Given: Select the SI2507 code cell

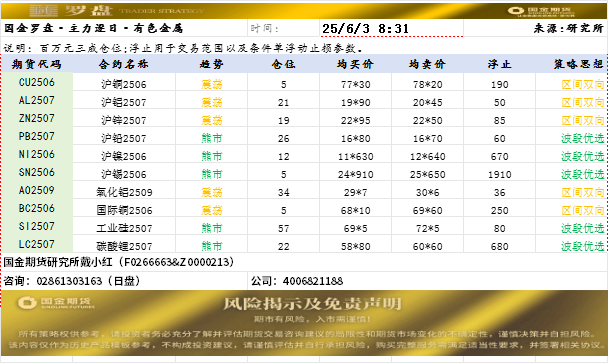Looking at the screenshot, I should click(x=37, y=226).
